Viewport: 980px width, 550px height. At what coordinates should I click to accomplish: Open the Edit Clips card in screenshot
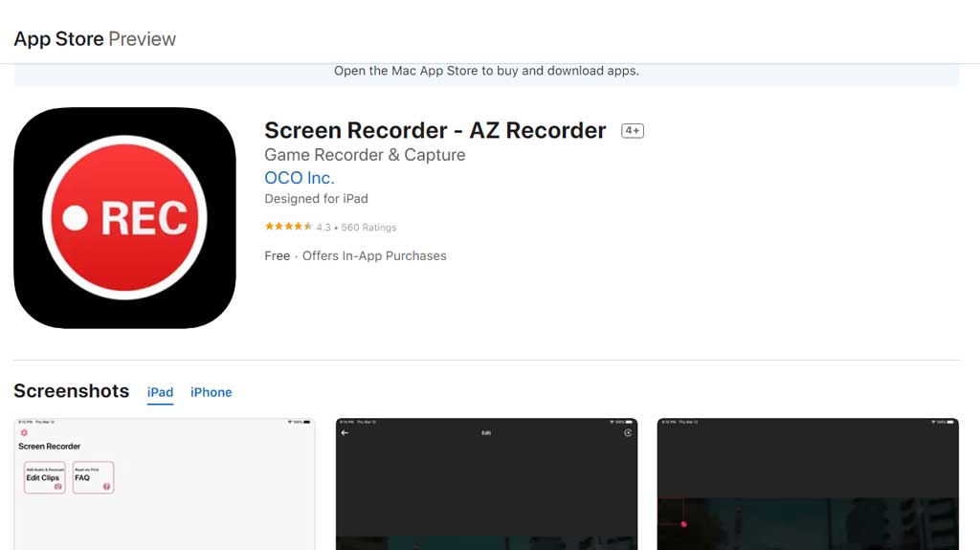pos(44,477)
